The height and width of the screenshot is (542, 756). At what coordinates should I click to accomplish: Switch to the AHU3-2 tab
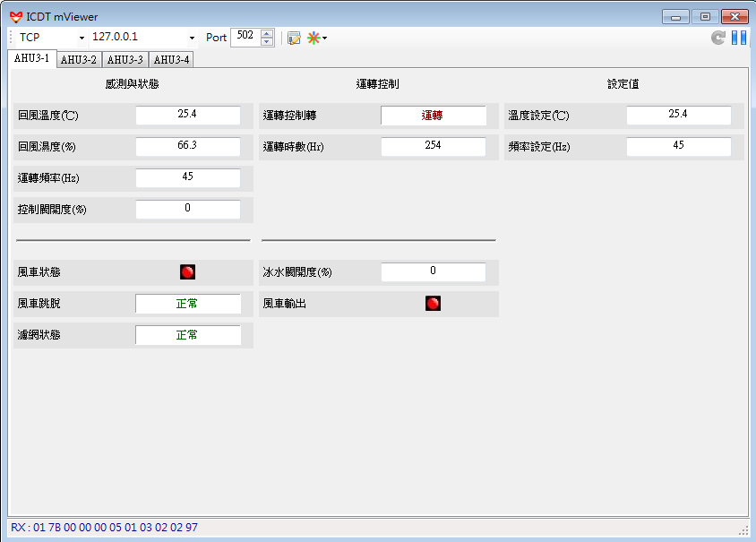79,60
